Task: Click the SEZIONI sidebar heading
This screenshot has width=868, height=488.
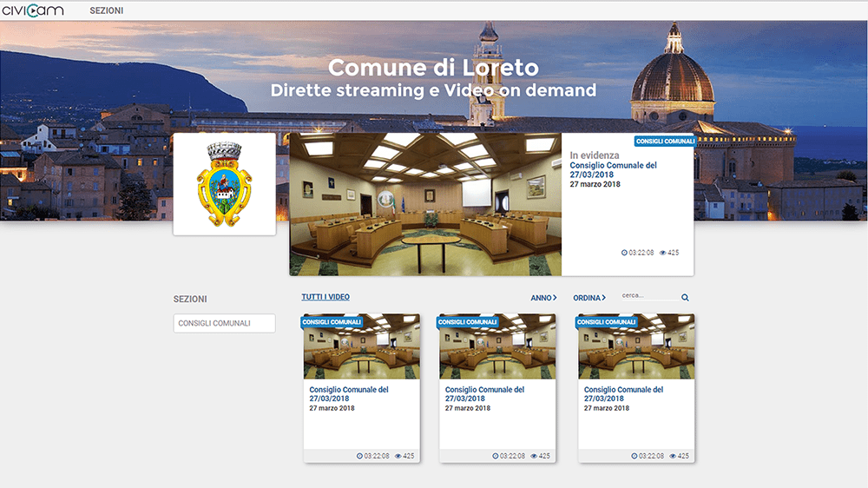Action: (190, 299)
